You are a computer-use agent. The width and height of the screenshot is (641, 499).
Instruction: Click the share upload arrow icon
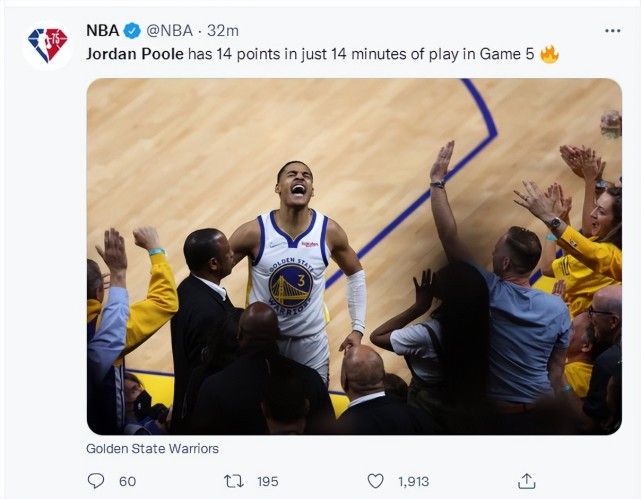527,481
